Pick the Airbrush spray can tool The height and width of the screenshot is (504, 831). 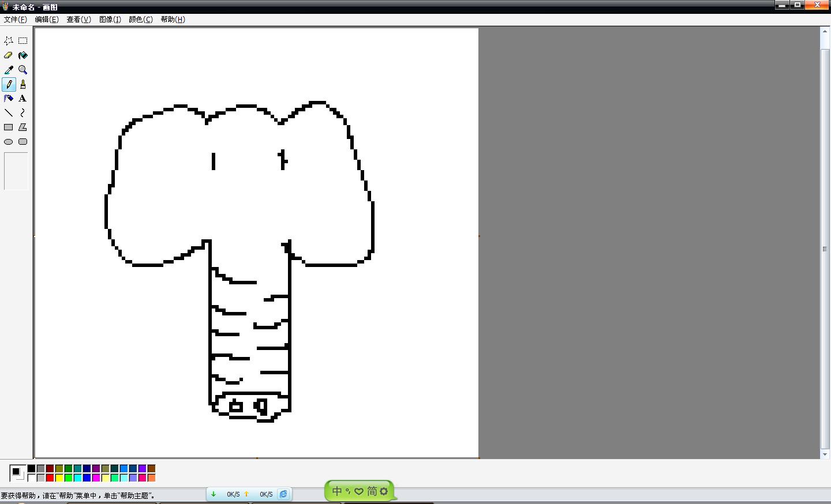[x=9, y=99]
